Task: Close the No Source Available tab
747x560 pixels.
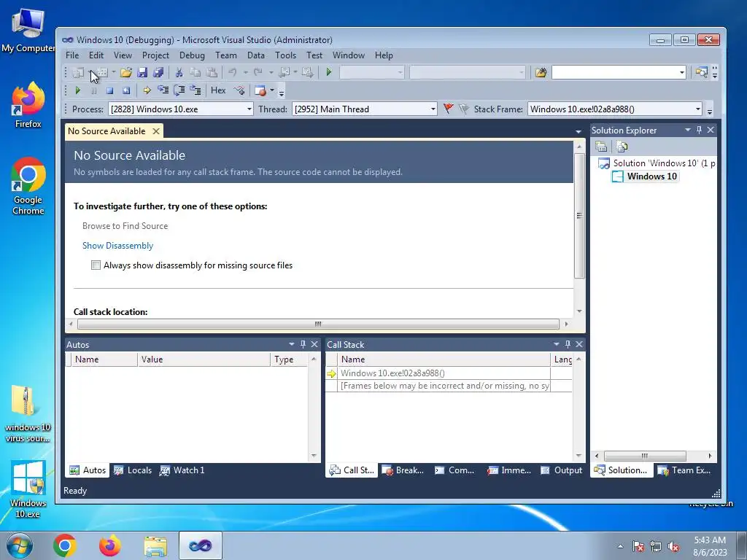Action: tap(156, 131)
